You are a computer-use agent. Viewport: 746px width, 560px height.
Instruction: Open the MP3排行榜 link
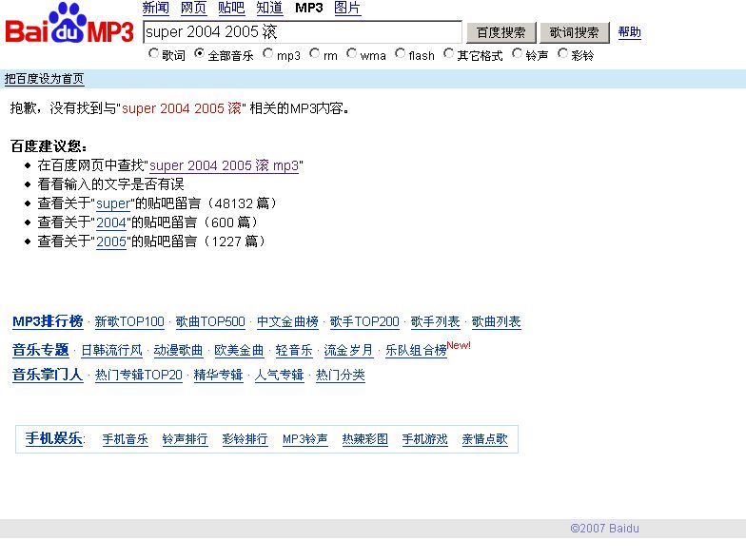[x=48, y=321]
